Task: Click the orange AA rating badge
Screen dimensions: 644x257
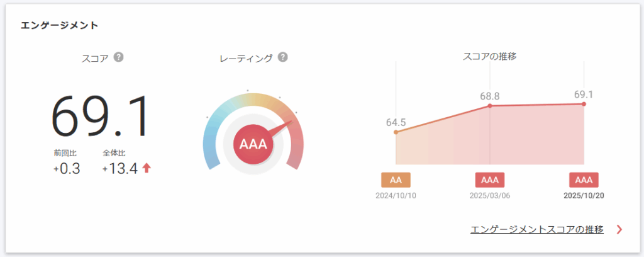Action: (x=396, y=180)
